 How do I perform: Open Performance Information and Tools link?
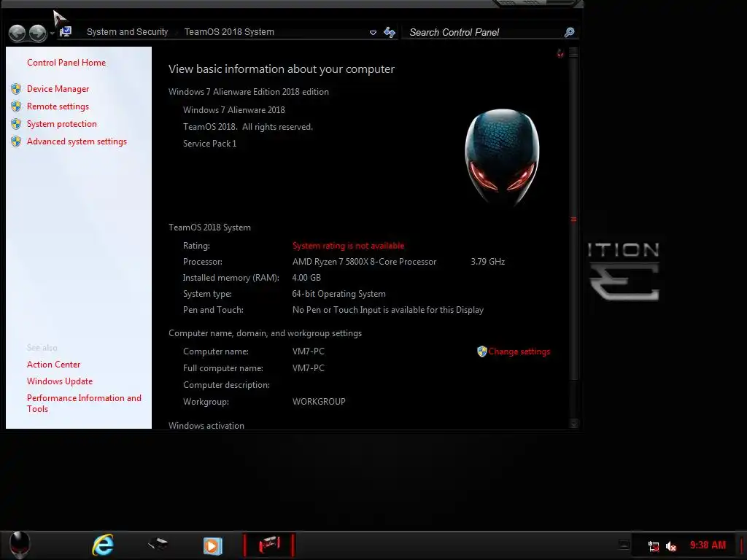click(x=85, y=403)
